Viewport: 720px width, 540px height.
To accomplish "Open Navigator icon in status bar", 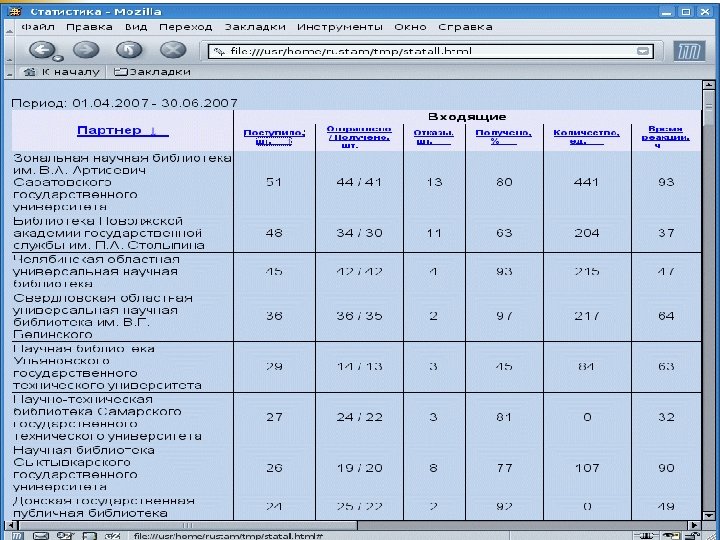I will click(17, 535).
